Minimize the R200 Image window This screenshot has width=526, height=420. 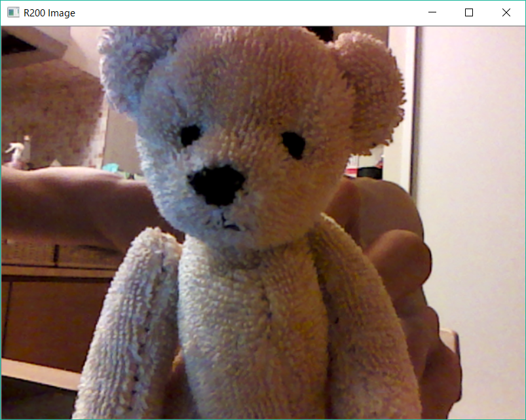(432, 12)
